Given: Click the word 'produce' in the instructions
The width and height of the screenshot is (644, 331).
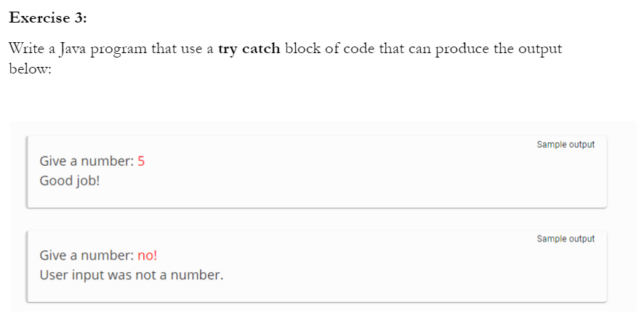Looking at the screenshot, I should (x=462, y=49).
